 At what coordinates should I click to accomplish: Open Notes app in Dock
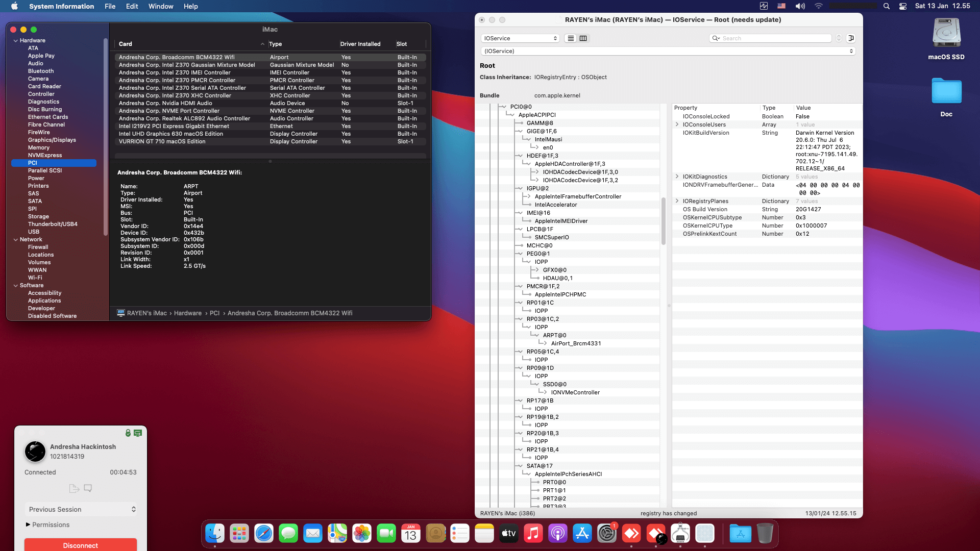(x=484, y=534)
